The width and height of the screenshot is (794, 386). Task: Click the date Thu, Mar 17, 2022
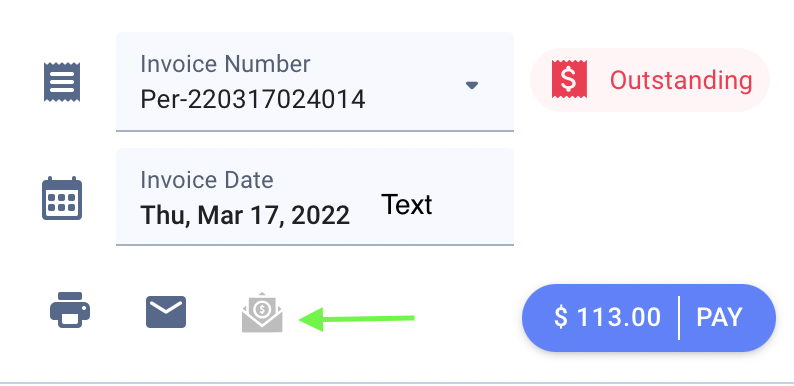click(245, 215)
